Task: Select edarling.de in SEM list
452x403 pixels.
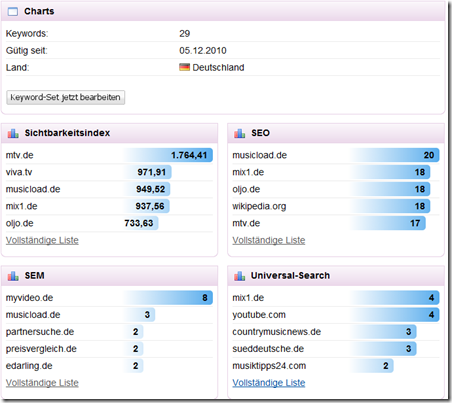Action: tap(29, 366)
